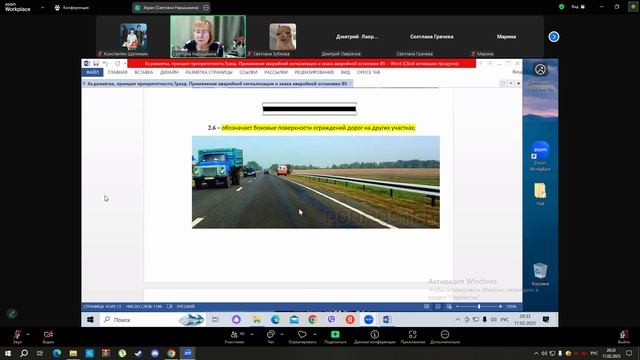Image resolution: width=640 pixels, height=360 pixels.
Task: Open Данные конференции meeting info
Action: [375, 336]
